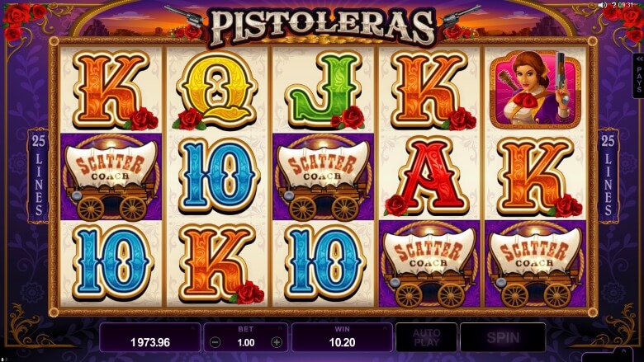Open help with the question mark icon

click(614, 5)
